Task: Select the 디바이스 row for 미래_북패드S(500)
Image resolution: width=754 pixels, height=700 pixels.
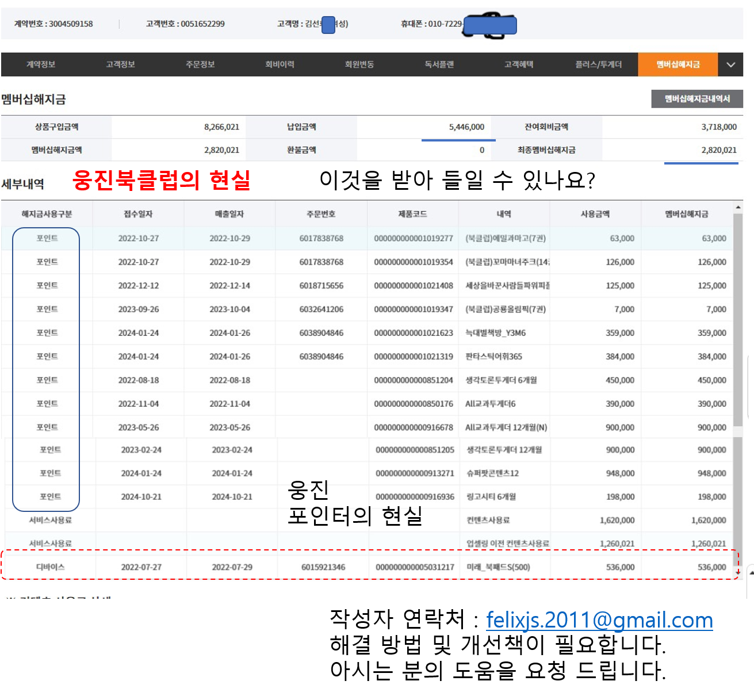Action: [x=368, y=567]
